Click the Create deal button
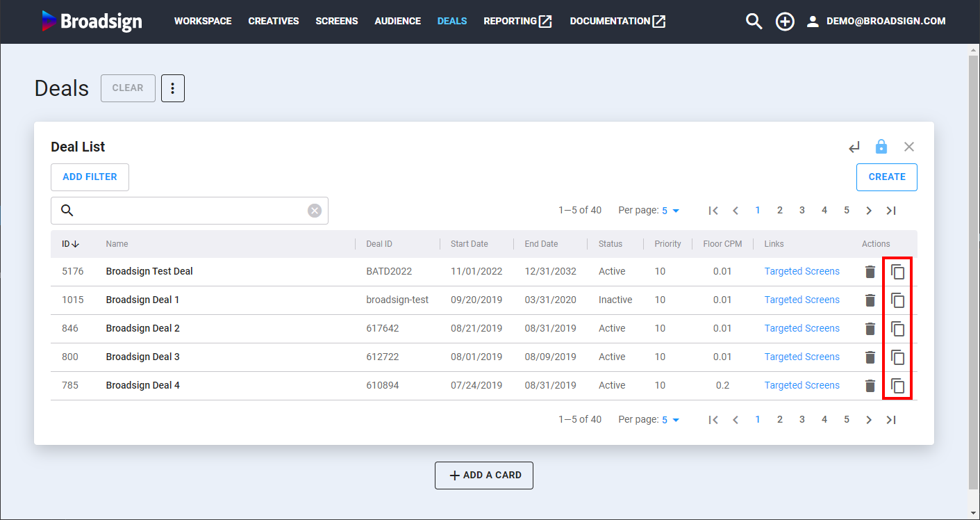This screenshot has width=980, height=520. click(x=887, y=177)
